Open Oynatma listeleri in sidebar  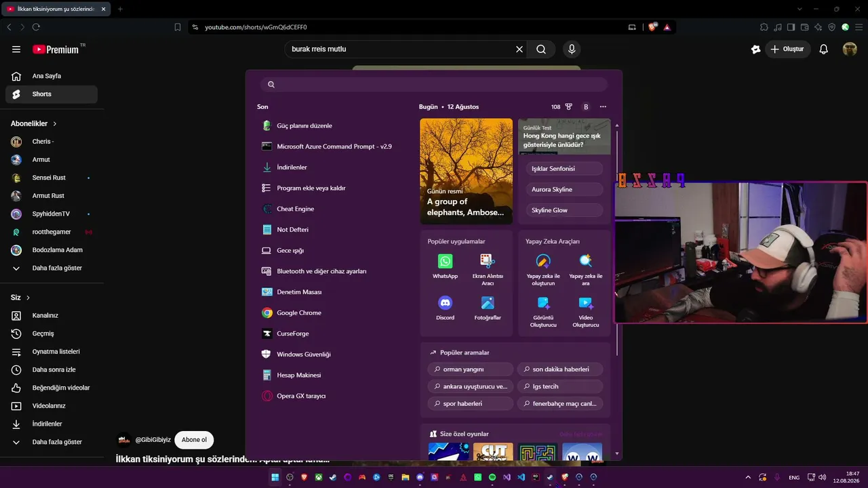tap(51, 352)
